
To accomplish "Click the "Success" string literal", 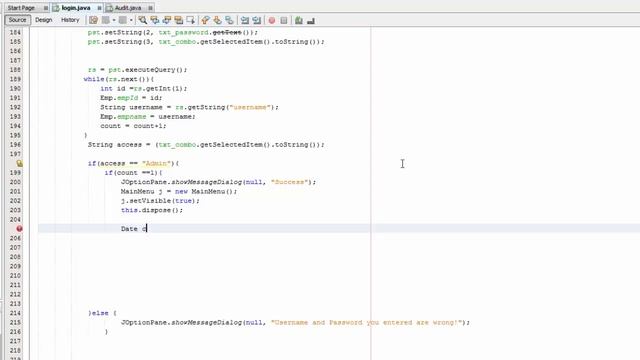I will [289, 182].
